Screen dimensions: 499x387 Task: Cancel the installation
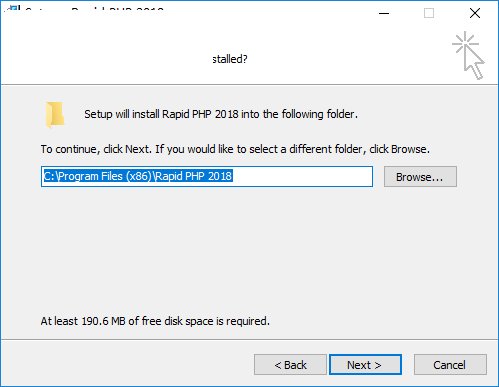click(x=450, y=365)
